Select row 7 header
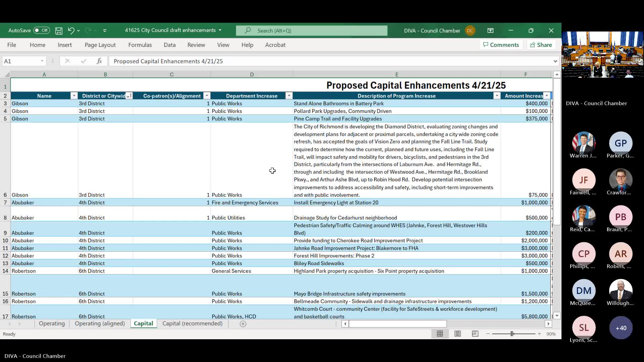The height and width of the screenshot is (362, 644). click(x=5, y=202)
